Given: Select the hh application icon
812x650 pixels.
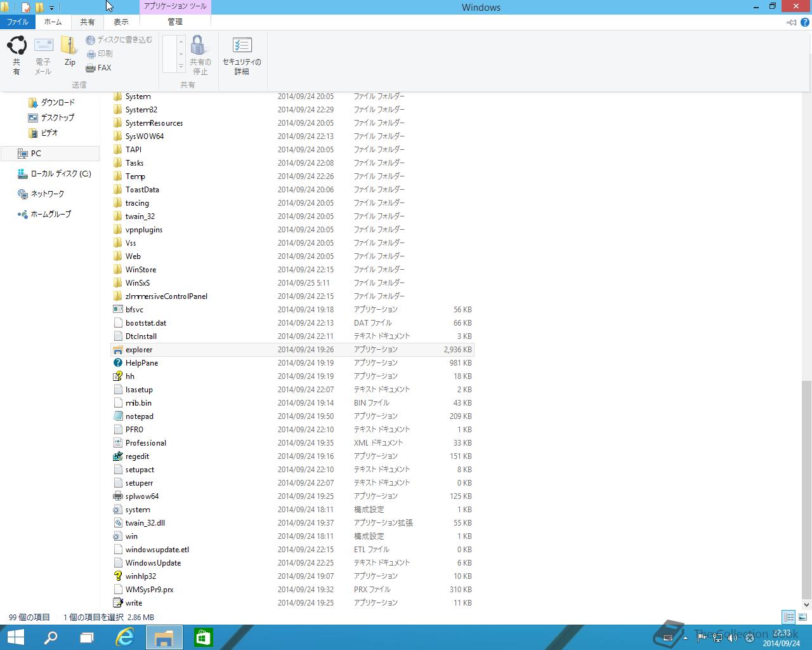Looking at the screenshot, I should pos(117,376).
